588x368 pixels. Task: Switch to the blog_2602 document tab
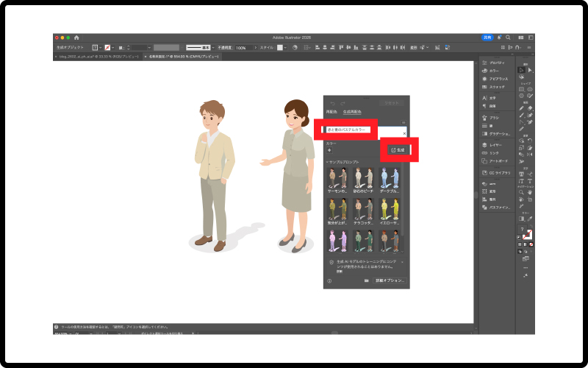99,56
